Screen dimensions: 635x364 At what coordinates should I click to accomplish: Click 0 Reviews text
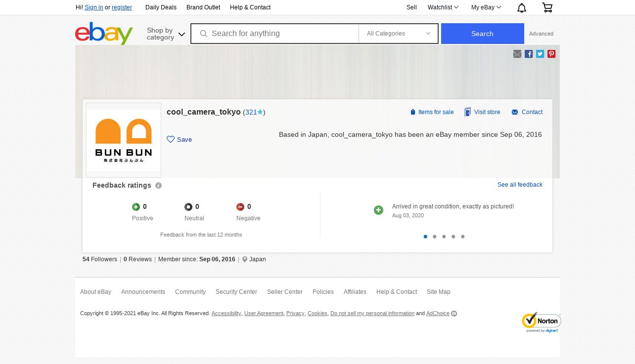coord(137,259)
